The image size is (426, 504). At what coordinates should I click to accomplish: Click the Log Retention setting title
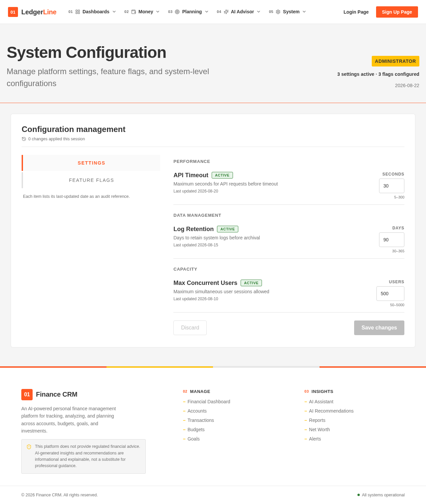[x=193, y=229]
